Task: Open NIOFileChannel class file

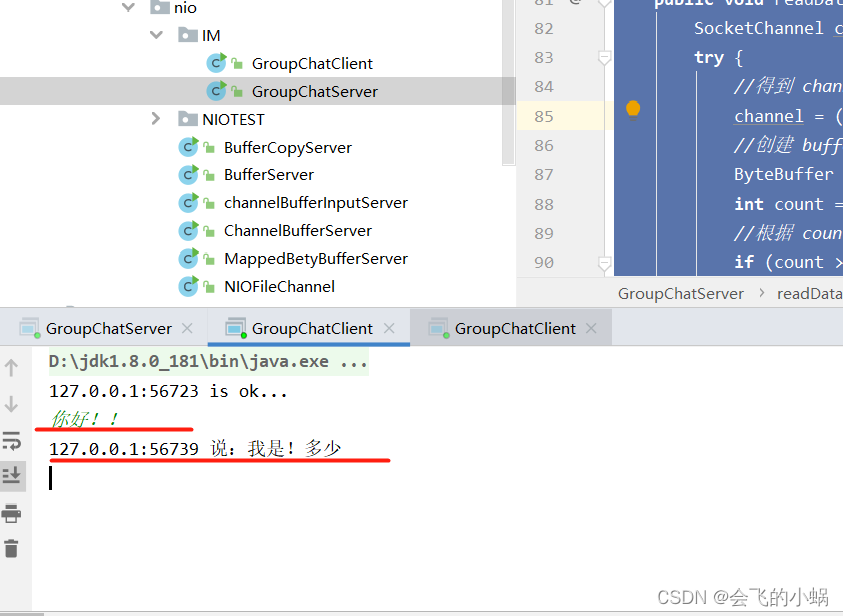Action: [x=279, y=286]
